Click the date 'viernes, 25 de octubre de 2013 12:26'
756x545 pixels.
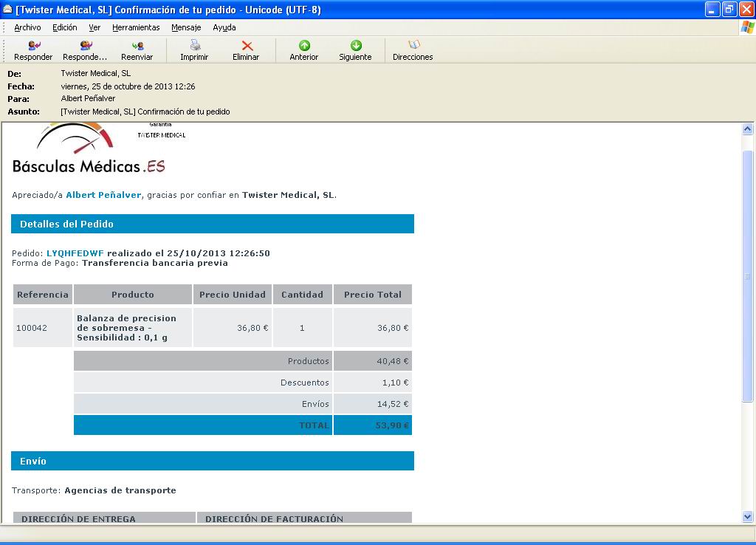(x=128, y=86)
